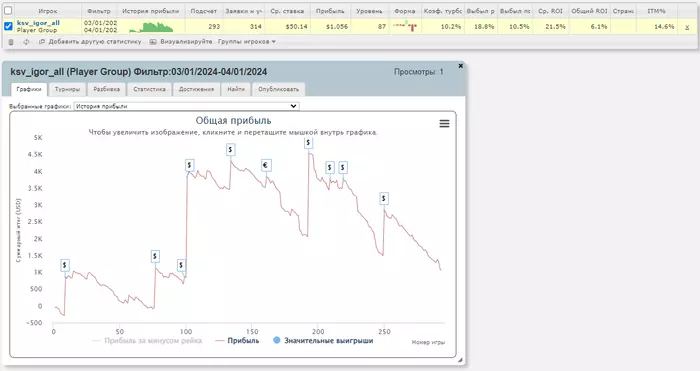Expand the Группы игроков dropdown

click(247, 42)
